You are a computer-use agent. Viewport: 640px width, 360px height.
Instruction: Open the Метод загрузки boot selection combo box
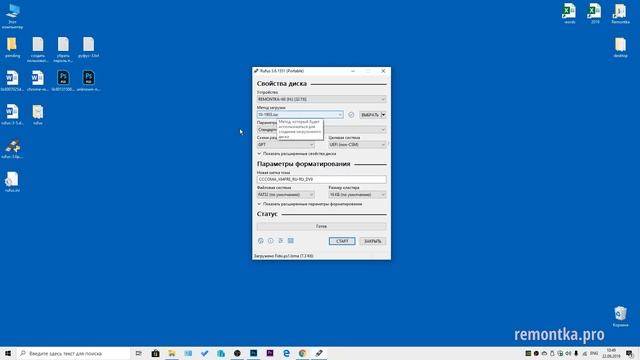pos(300,115)
